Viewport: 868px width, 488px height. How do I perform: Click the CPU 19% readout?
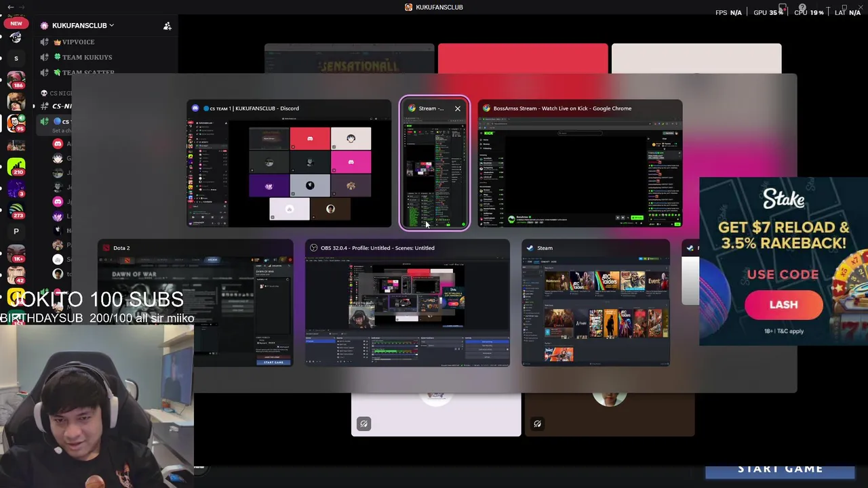809,12
